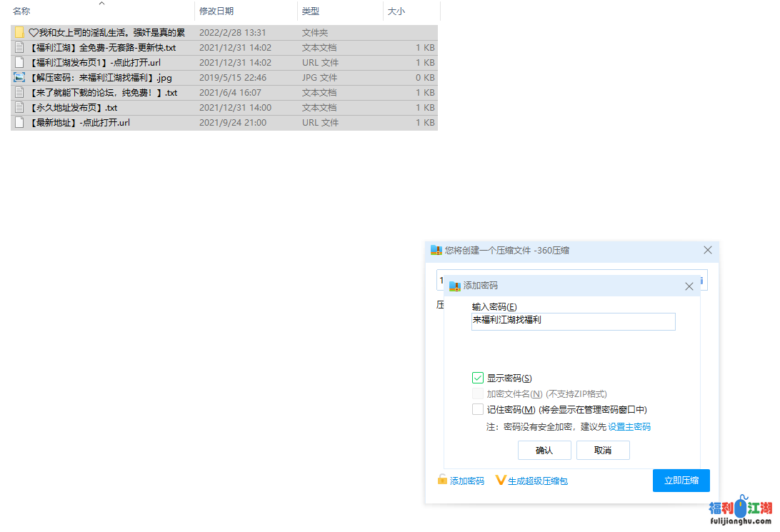Click the V icon for 生成超级压缩包
Viewport: 780px width, 532px height.
pyautogui.click(x=500, y=481)
